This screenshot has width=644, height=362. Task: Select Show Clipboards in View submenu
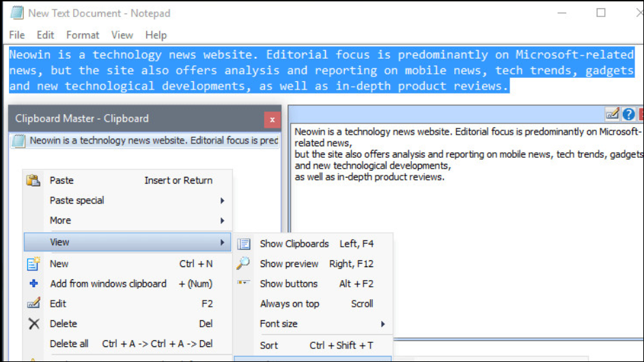(x=313, y=244)
